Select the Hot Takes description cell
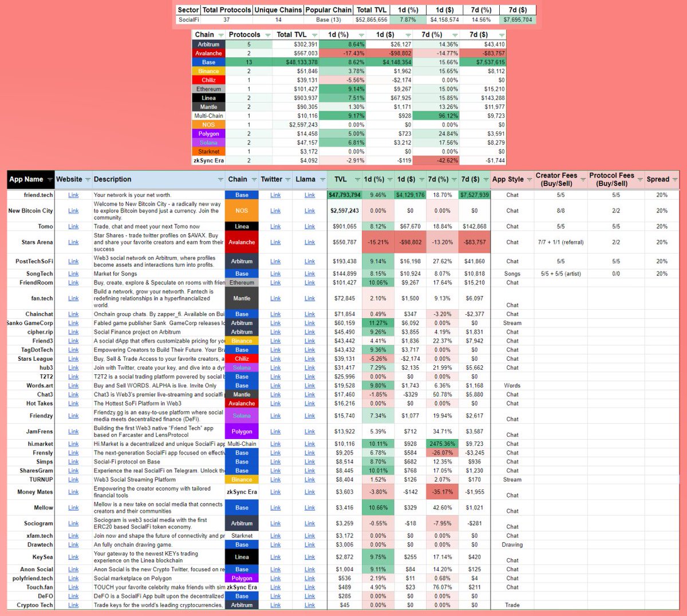The width and height of the screenshot is (687, 616). coord(159,404)
